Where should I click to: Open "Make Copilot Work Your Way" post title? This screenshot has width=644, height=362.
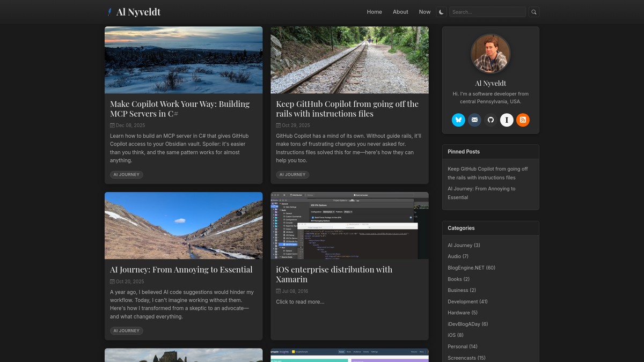(x=180, y=109)
